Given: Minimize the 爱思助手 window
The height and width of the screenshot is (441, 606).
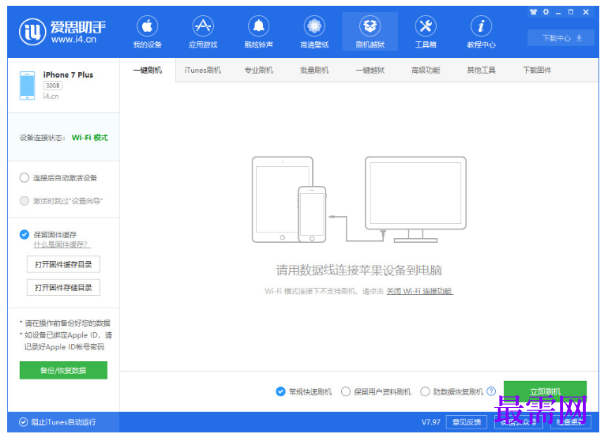Looking at the screenshot, I should coord(558,12).
